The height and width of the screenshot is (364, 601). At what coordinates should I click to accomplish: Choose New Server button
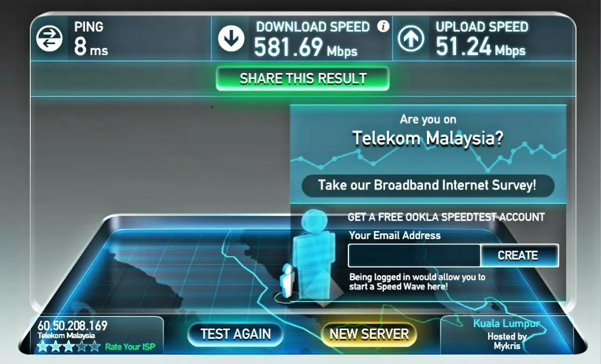369,334
